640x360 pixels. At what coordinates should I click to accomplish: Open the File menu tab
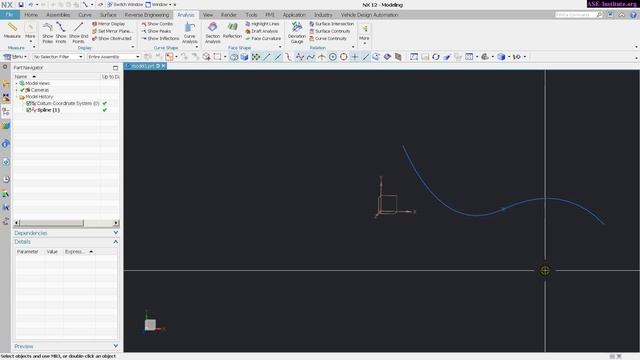click(9, 15)
